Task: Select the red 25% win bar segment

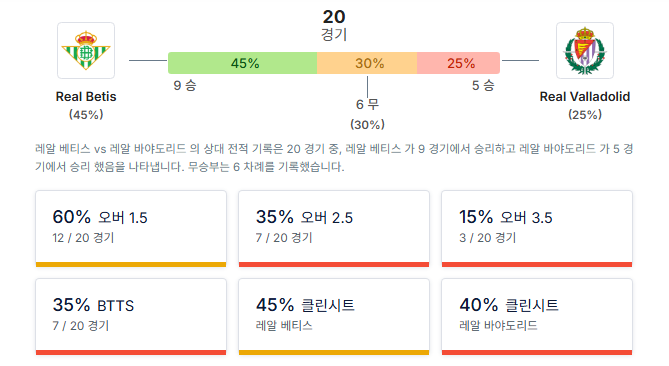Action: (x=458, y=63)
